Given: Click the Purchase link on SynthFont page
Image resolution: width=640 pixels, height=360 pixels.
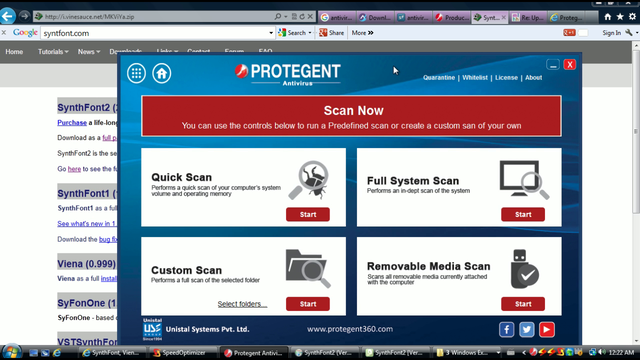Looking at the screenshot, I should pyautogui.click(x=72, y=122).
